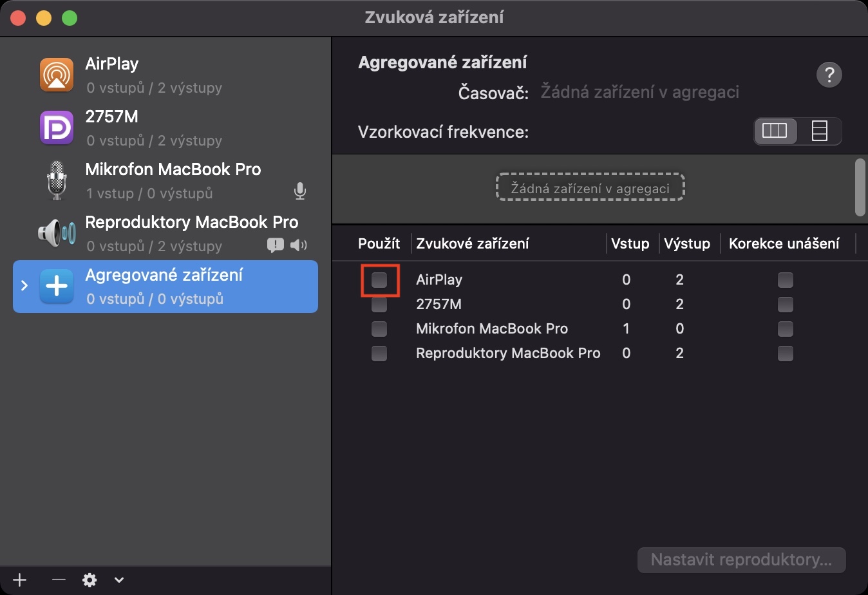Viewport: 868px width, 595px height.
Task: Enable drift correction for Mikrofon MacBook Pro
Action: pyautogui.click(x=785, y=328)
